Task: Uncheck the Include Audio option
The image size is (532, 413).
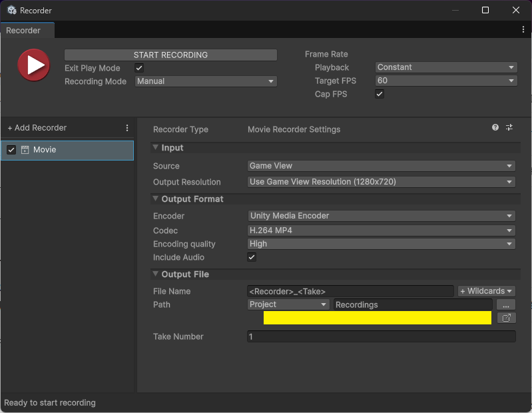Action: [252, 258]
